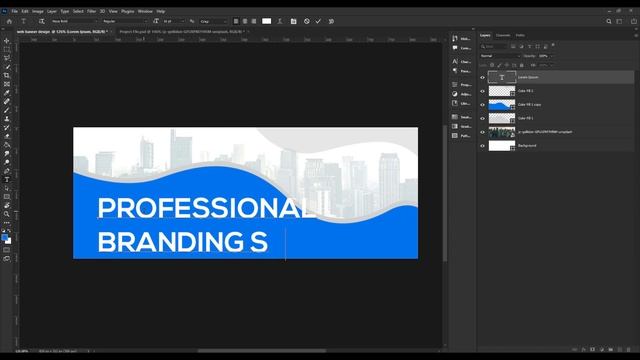Hide the Lorem Ipsum text layer
This screenshot has width=640, height=360.
tap(482, 77)
